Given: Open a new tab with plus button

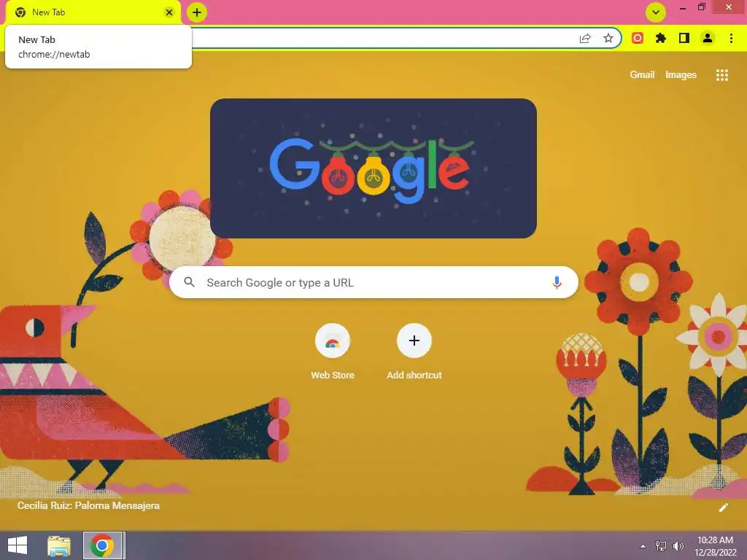Looking at the screenshot, I should coord(197,12).
